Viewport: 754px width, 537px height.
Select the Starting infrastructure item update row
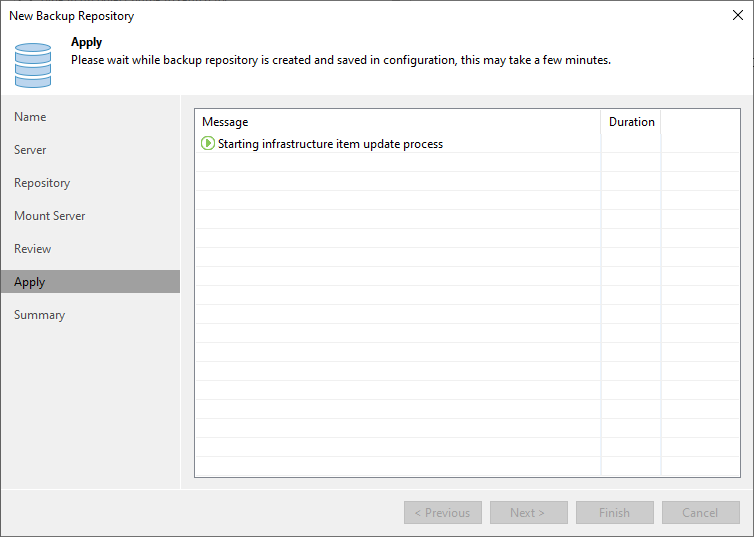(467, 144)
